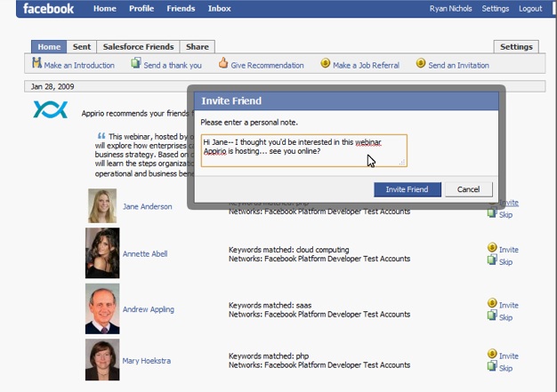Open Profile in the top navigation

click(141, 9)
